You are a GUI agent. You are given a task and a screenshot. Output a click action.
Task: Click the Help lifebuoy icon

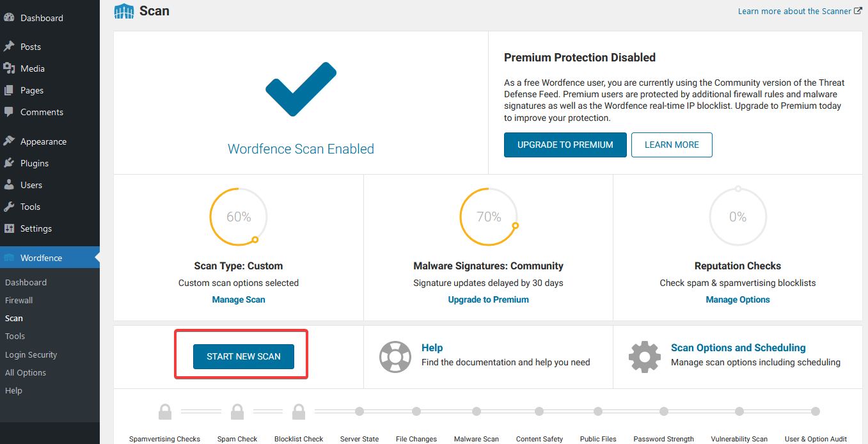(x=395, y=356)
